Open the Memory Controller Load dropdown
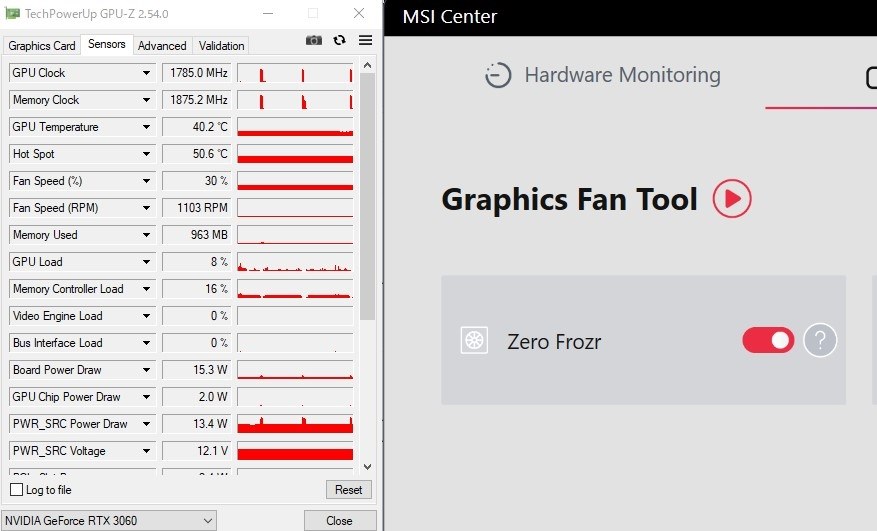877x531 pixels. (146, 289)
